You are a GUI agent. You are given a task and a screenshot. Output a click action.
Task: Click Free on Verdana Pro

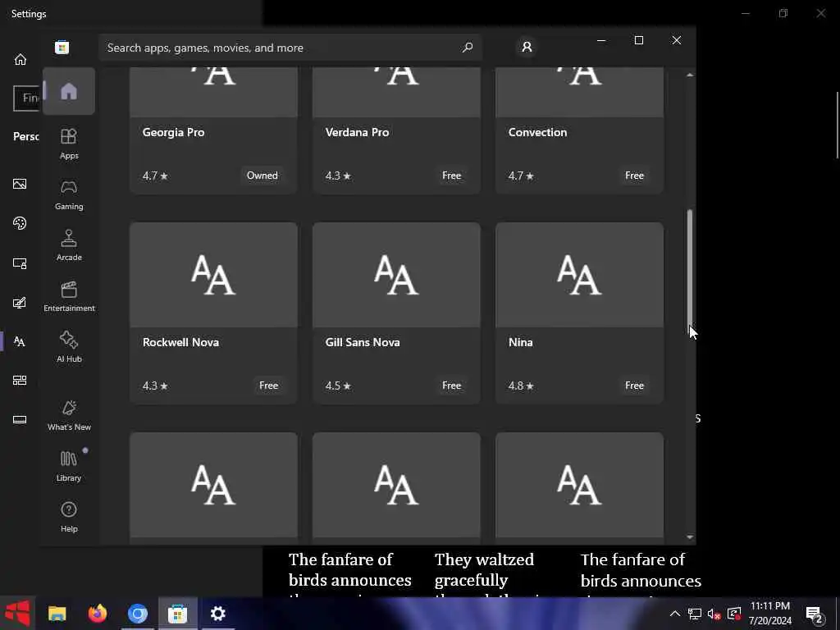[452, 176]
